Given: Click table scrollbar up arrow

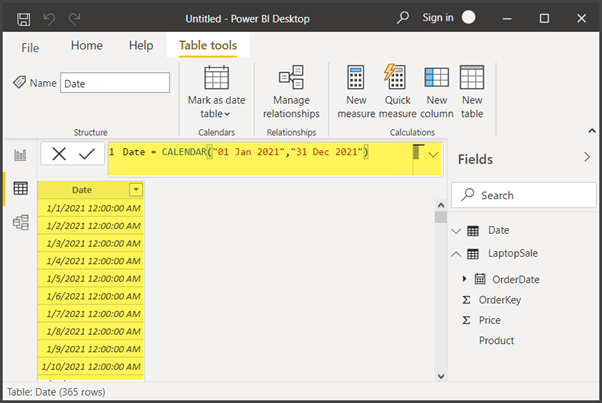Looking at the screenshot, I should [x=441, y=205].
